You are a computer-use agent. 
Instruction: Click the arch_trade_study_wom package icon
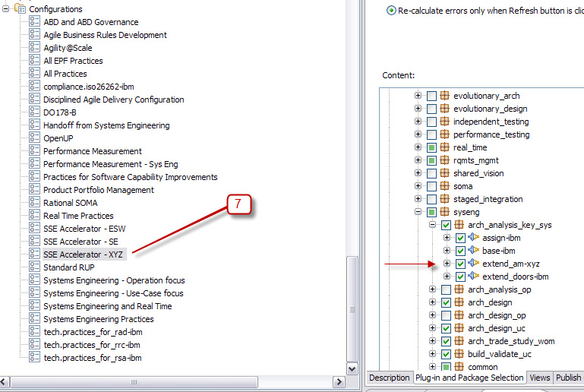click(459, 340)
